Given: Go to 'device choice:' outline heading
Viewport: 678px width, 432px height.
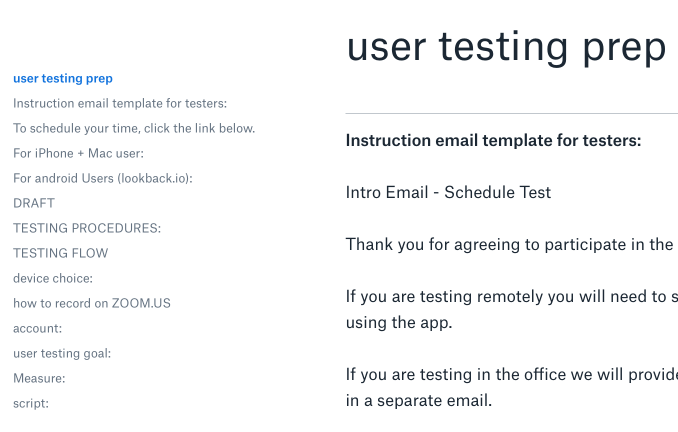Looking at the screenshot, I should [52, 278].
